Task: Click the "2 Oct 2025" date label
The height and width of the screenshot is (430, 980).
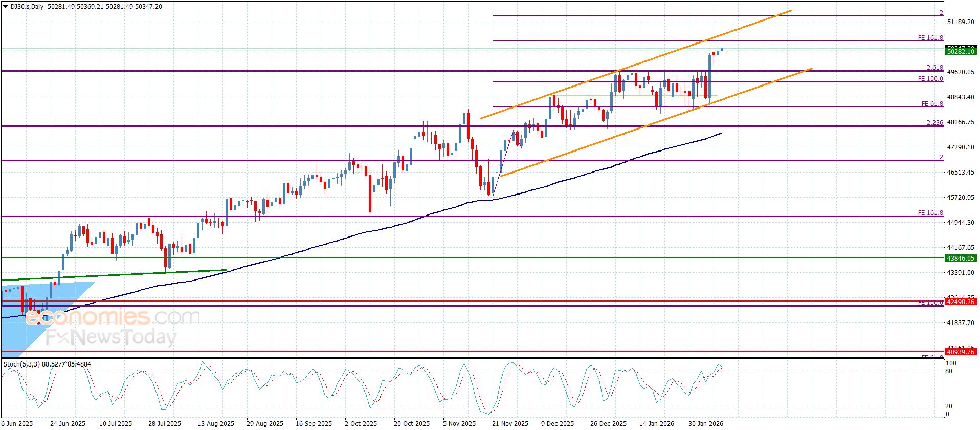Action: tap(361, 424)
